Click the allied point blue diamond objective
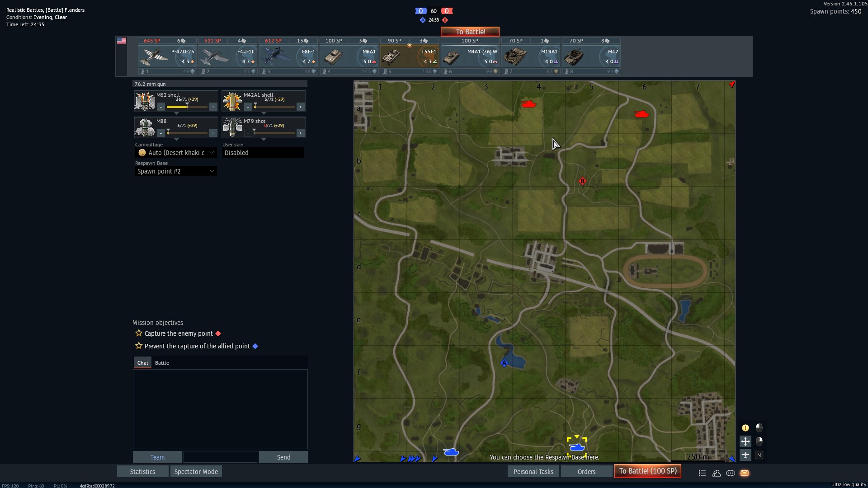868x488 pixels. tap(255, 346)
